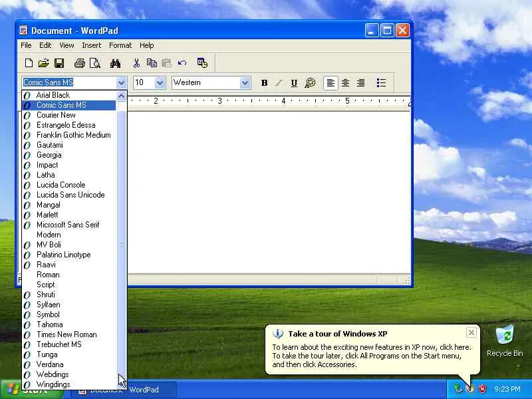The image size is (532, 399).
Task: Cut selection with the scissors icon
Action: (x=136, y=63)
